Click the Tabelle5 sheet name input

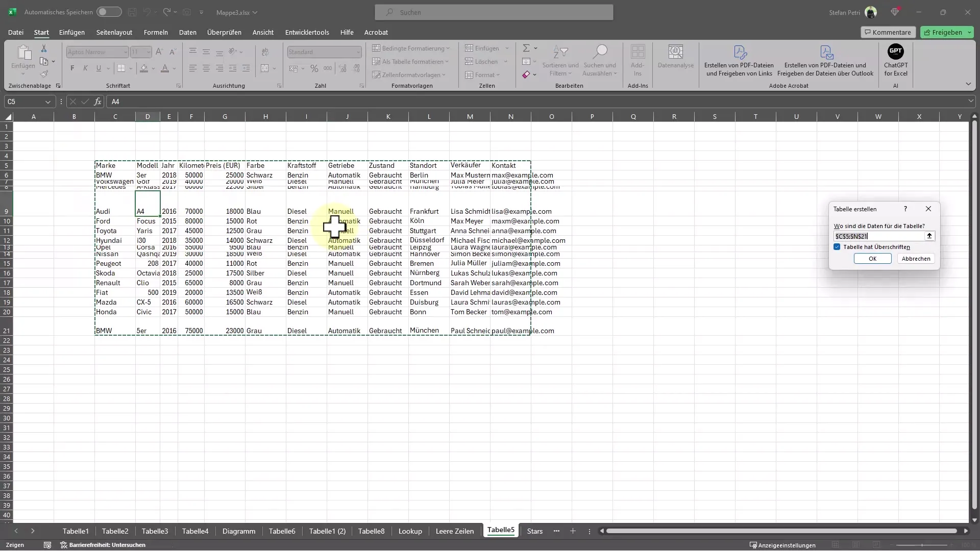pyautogui.click(x=500, y=531)
